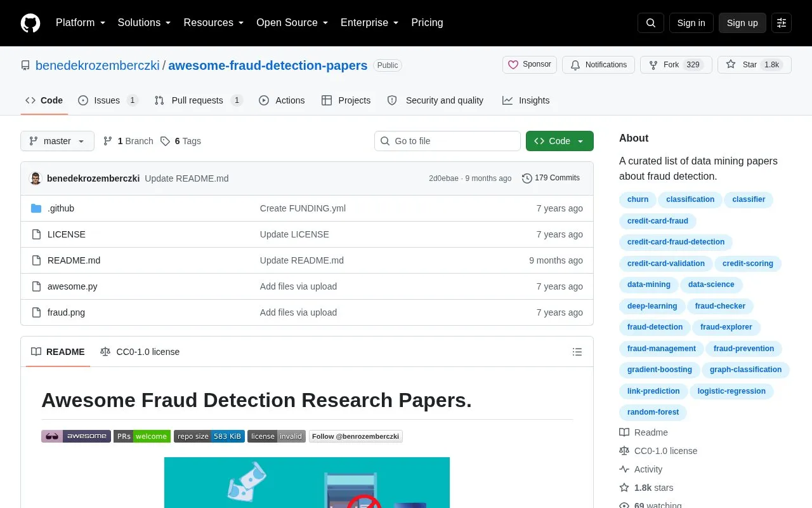Click the license invalid badge

[x=277, y=436]
